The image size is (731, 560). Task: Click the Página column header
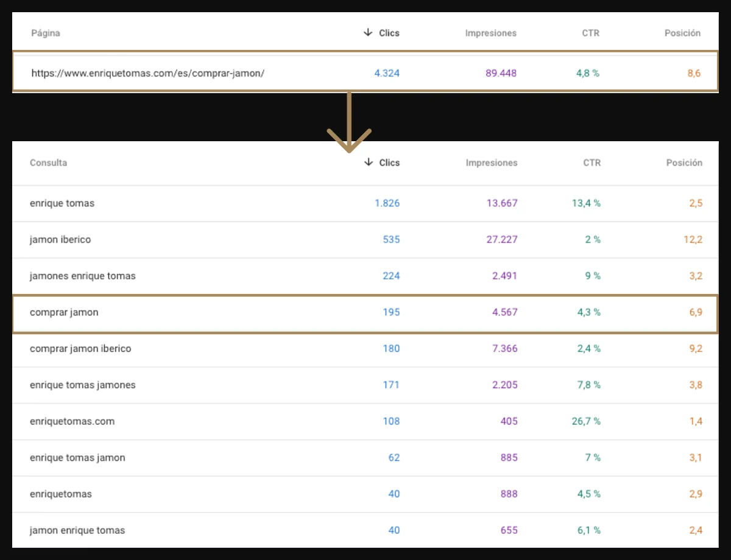point(46,33)
